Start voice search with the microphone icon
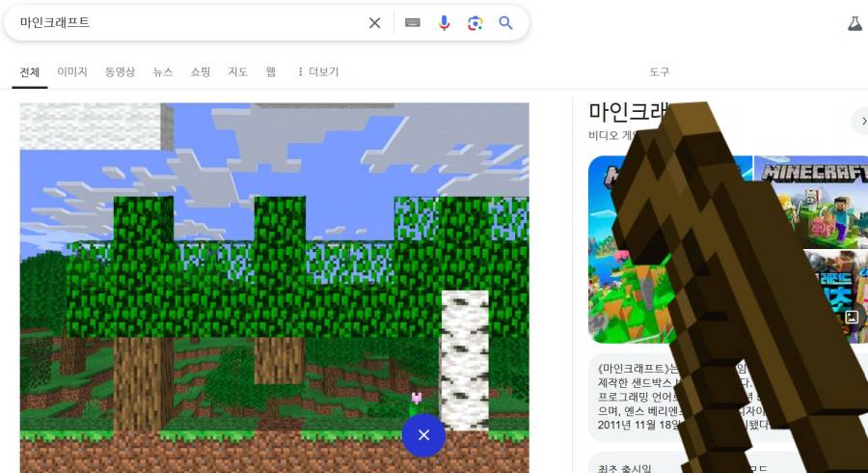The height and width of the screenshot is (473, 868). point(444,23)
